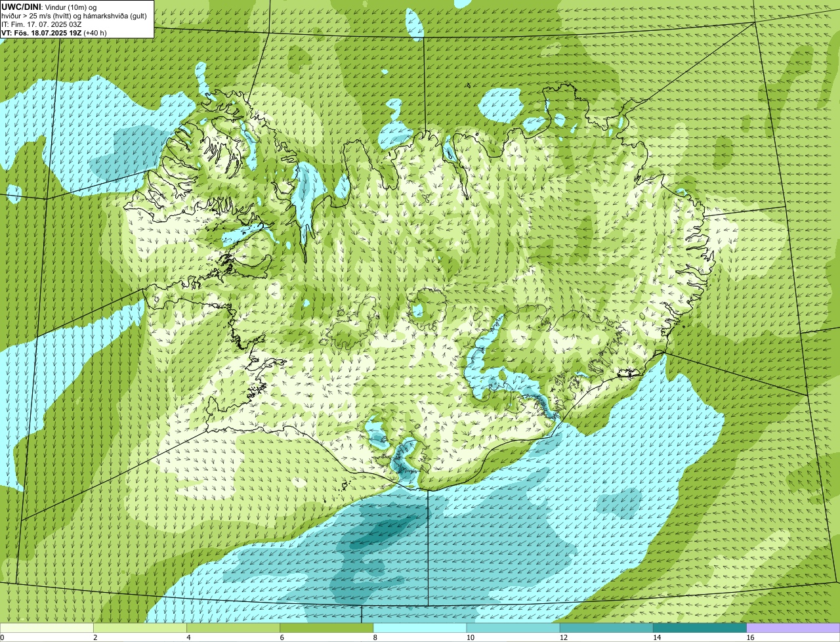Click the "hviður > 25 m/s (hvítt)" description line

pyautogui.click(x=74, y=15)
